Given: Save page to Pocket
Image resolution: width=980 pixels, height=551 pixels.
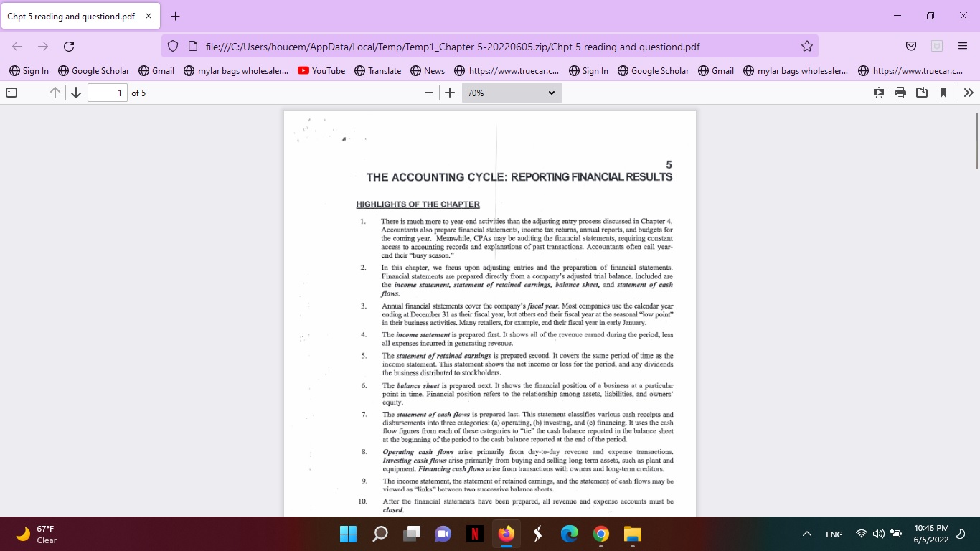Looking at the screenshot, I should [x=911, y=47].
